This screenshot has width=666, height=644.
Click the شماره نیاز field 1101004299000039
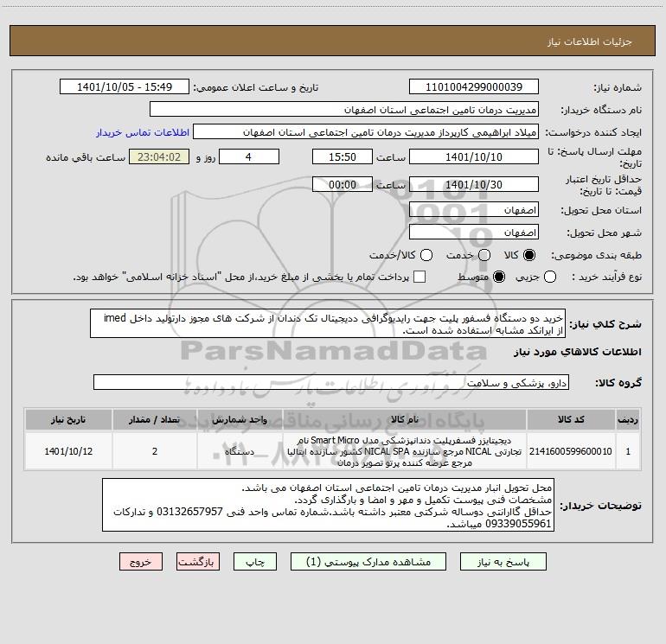(474, 86)
